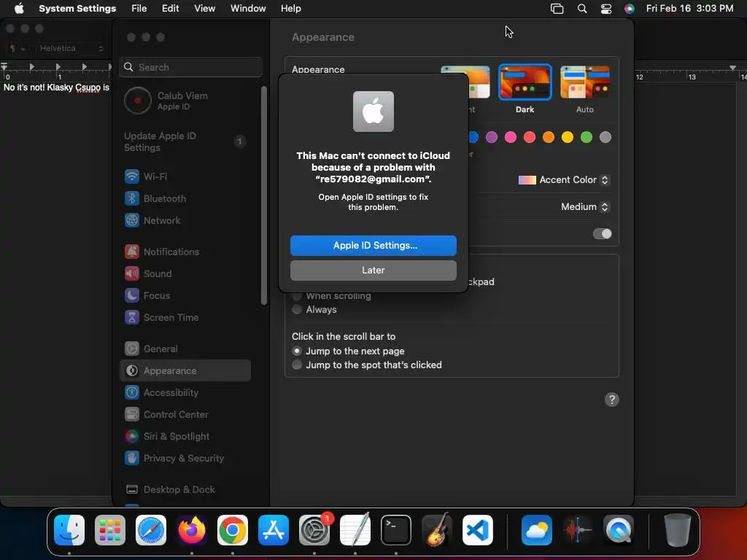Open the Window menu
The image size is (747, 560).
248,9
